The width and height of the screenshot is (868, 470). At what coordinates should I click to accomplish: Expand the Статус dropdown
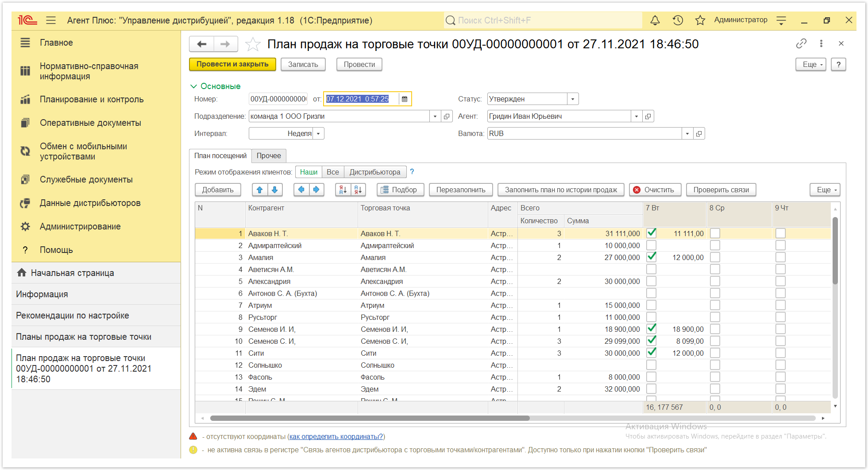tap(573, 99)
